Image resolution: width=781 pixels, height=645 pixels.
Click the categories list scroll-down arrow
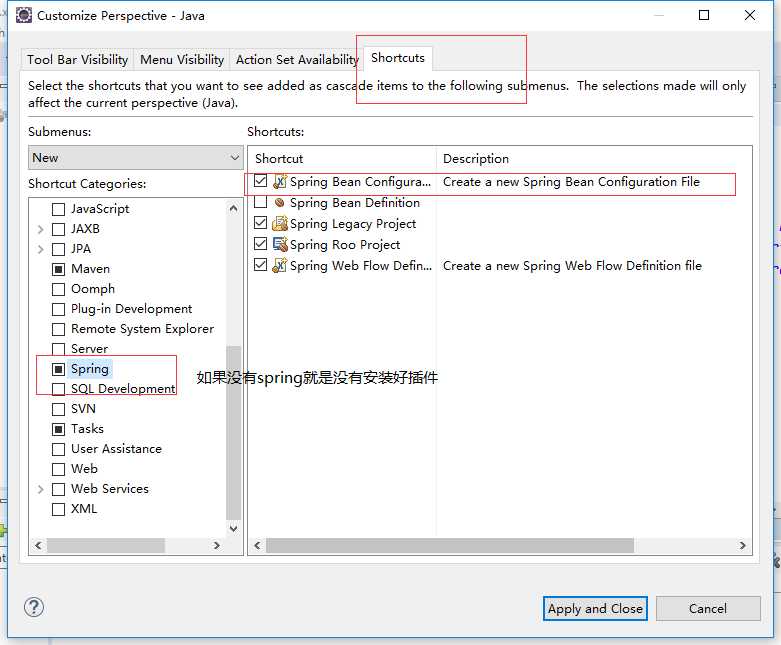[233, 528]
